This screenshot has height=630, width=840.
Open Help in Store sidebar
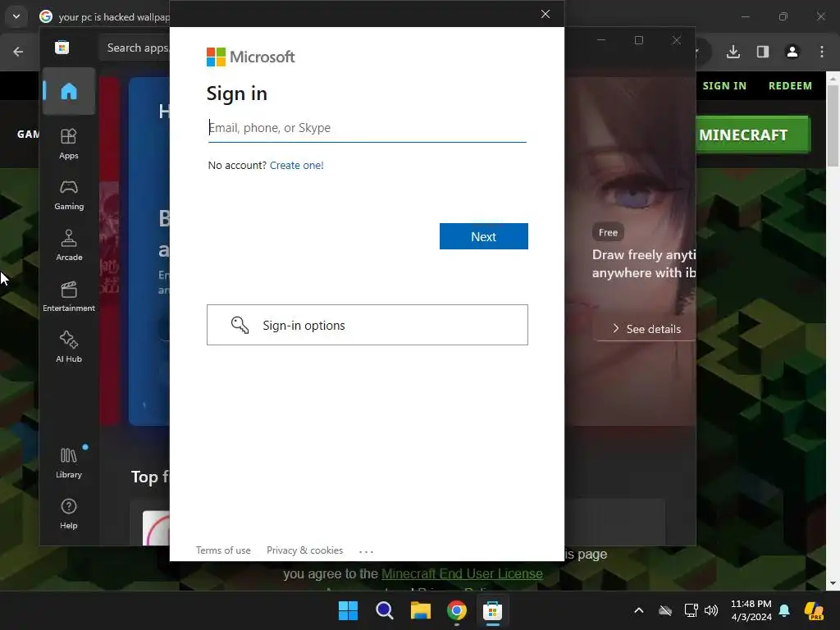click(69, 514)
